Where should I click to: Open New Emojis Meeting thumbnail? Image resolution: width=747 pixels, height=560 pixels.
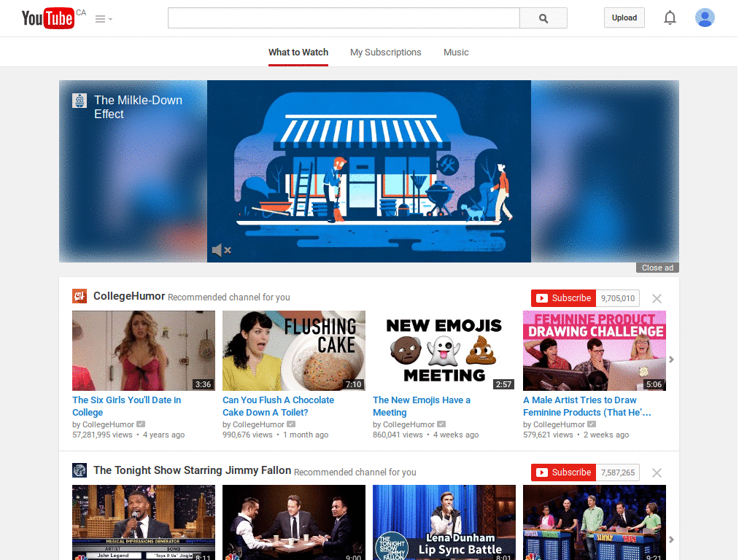[x=444, y=351]
